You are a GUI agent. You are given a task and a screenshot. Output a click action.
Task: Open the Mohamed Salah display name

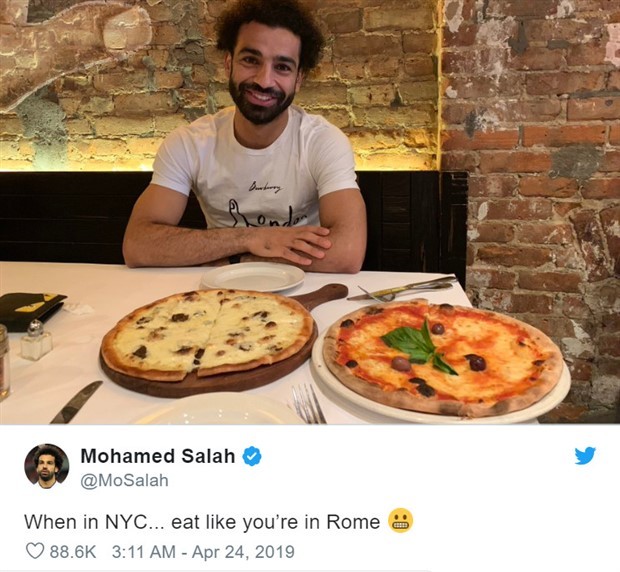click(x=158, y=456)
